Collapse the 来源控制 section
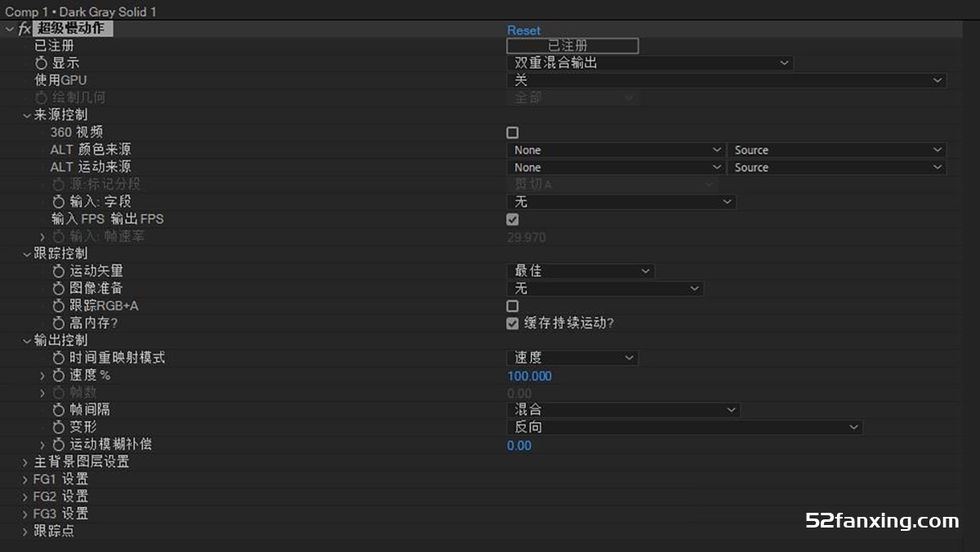Viewport: 980px width, 552px height. 26,115
